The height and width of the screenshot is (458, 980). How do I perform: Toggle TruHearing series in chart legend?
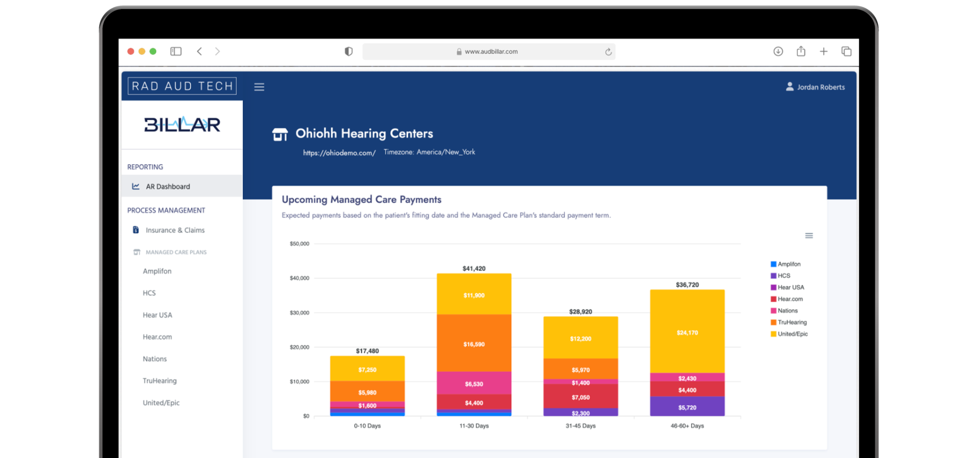[x=792, y=322]
